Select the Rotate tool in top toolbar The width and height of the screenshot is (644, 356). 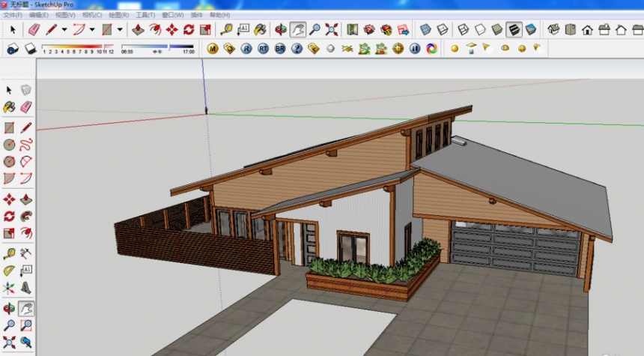[189, 29]
